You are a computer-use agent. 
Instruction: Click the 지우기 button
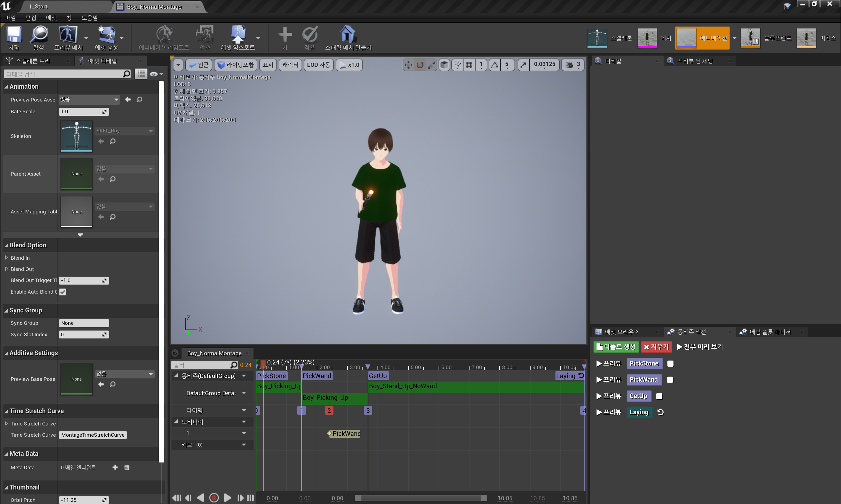click(x=655, y=347)
